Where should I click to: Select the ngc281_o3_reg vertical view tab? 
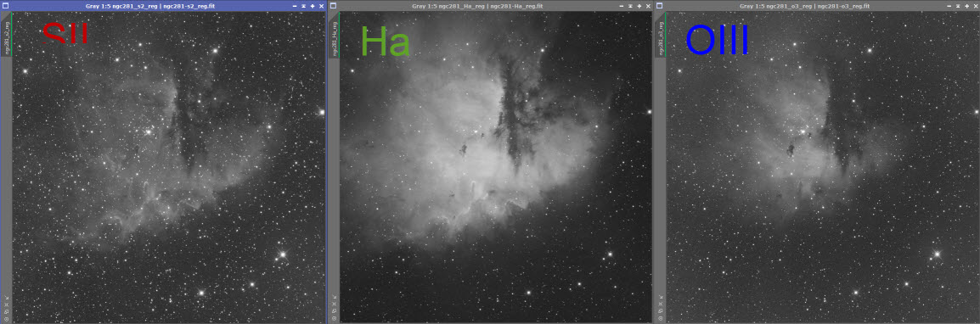pos(661,35)
